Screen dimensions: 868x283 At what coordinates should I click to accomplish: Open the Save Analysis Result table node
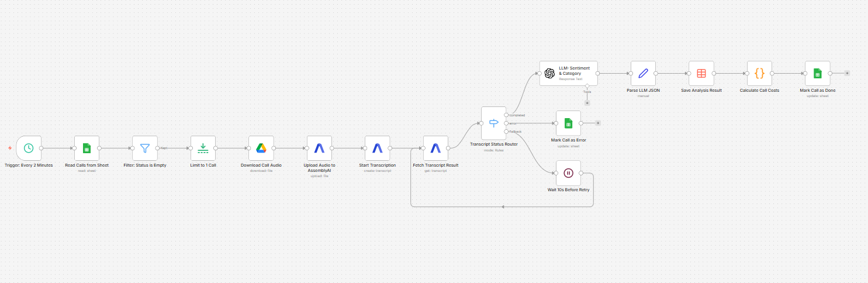[701, 73]
